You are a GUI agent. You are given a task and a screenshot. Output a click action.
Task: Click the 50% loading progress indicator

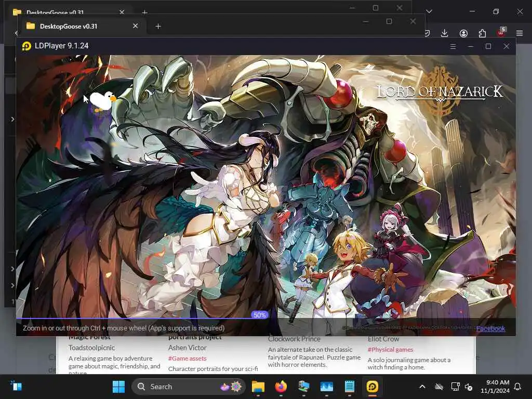point(260,315)
